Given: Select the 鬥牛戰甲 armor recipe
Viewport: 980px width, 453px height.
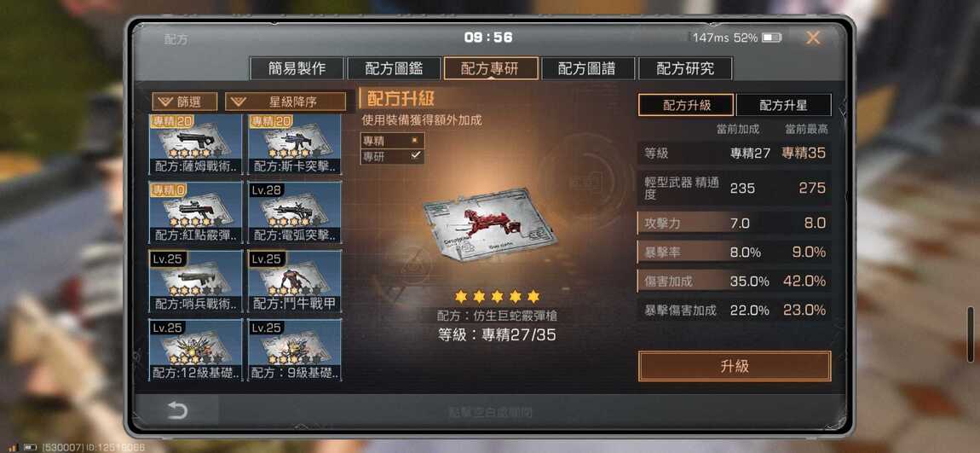Looking at the screenshot, I should (x=295, y=282).
